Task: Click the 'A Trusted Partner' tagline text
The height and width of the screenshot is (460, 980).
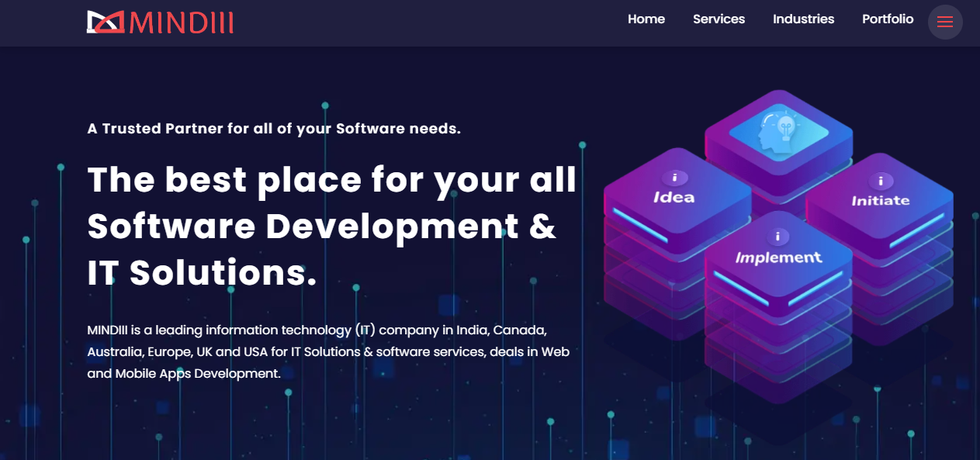Action: [x=274, y=129]
